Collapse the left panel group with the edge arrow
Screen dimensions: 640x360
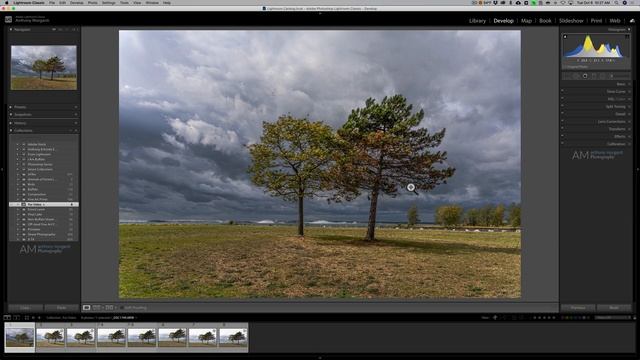click(x=2, y=169)
